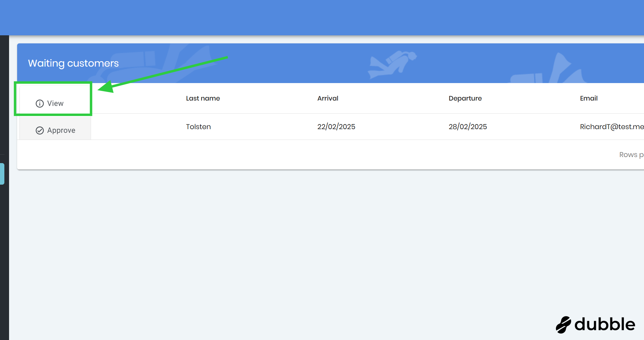Sort by the Arrival column header
The width and height of the screenshot is (644, 340).
328,98
